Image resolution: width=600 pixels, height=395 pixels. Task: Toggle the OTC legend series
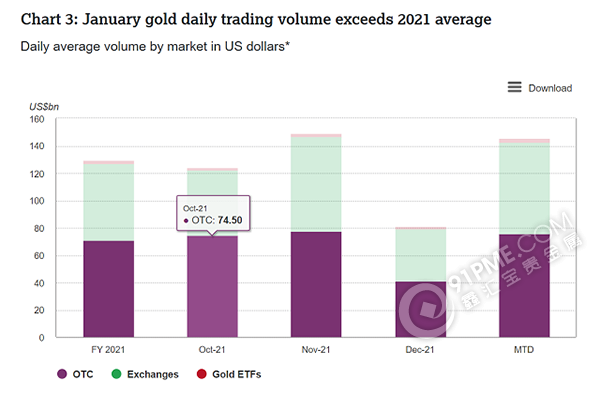[x=75, y=374]
